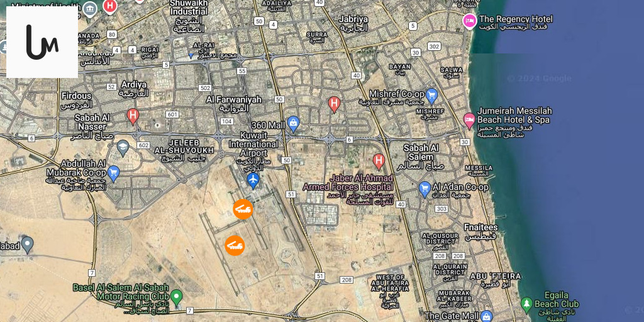The width and height of the screenshot is (644, 322).
Task: Click The Gate Mall shopping marker
Action: point(486,316)
